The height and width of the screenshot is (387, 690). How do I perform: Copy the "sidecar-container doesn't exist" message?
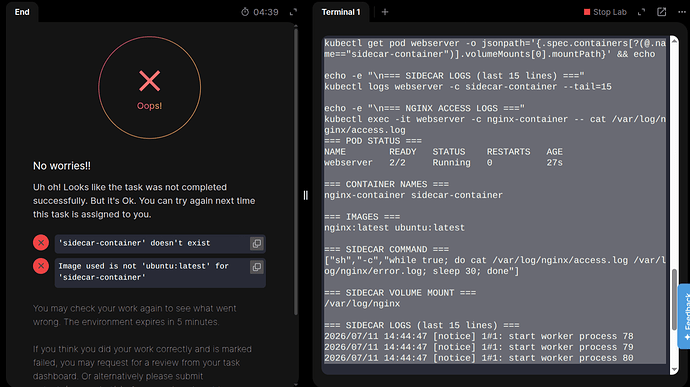pyautogui.click(x=257, y=243)
